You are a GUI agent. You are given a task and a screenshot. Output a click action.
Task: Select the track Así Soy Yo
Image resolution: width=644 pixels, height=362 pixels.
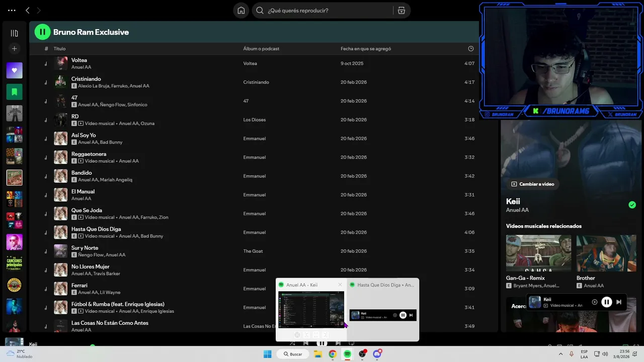[x=84, y=135]
